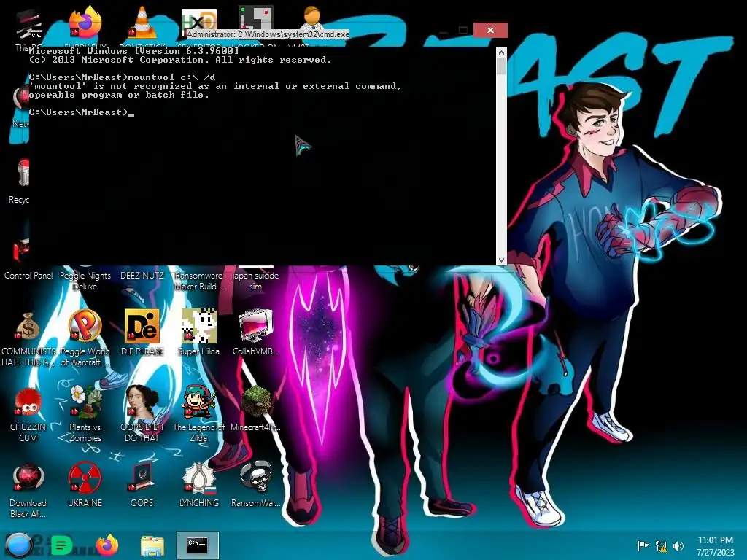Viewport: 747px width, 560px height.
Task: Select the Command Prompt taskbar button
Action: coord(197,545)
